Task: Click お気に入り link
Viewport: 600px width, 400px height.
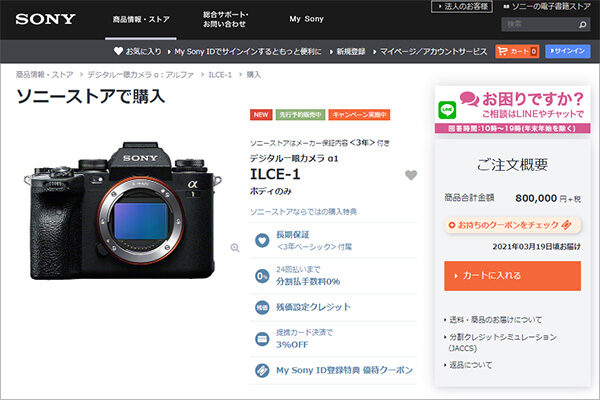Action: (143, 51)
